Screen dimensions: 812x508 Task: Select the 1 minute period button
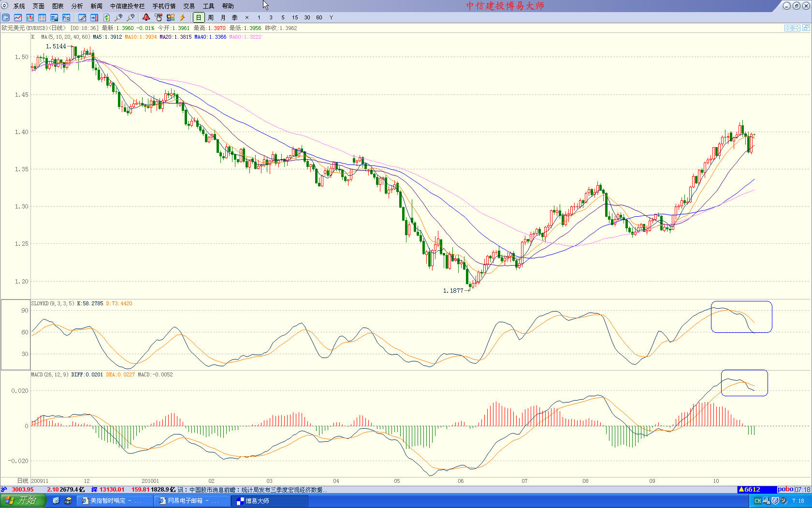click(x=259, y=17)
